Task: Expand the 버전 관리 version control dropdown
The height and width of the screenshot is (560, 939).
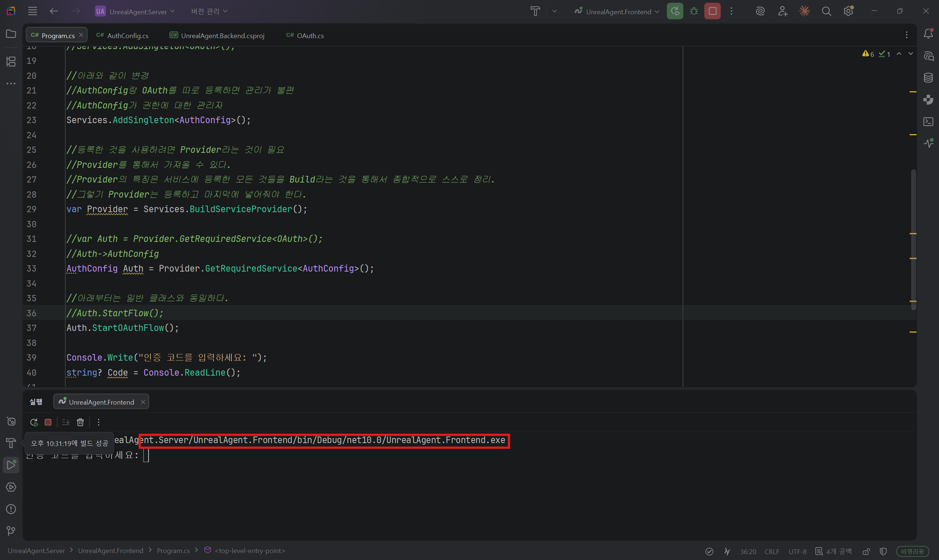Action: click(209, 11)
